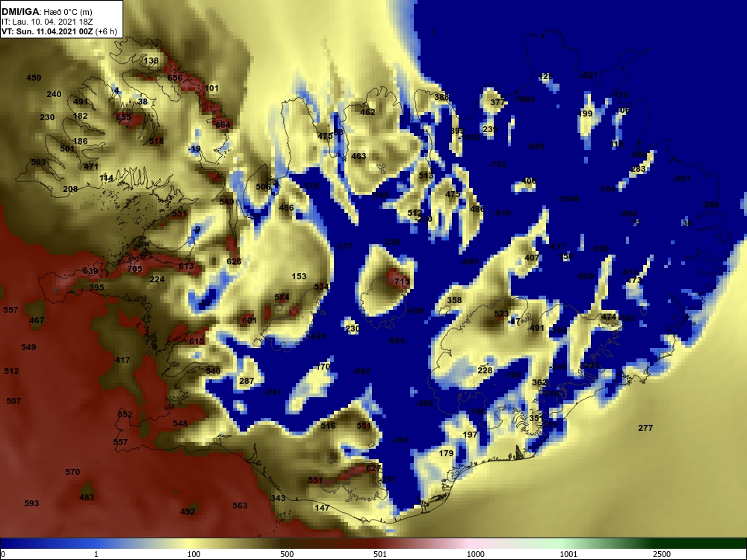Image resolution: width=747 pixels, height=560 pixels.
Task: Pick the map value 613
Action: pos(186,267)
